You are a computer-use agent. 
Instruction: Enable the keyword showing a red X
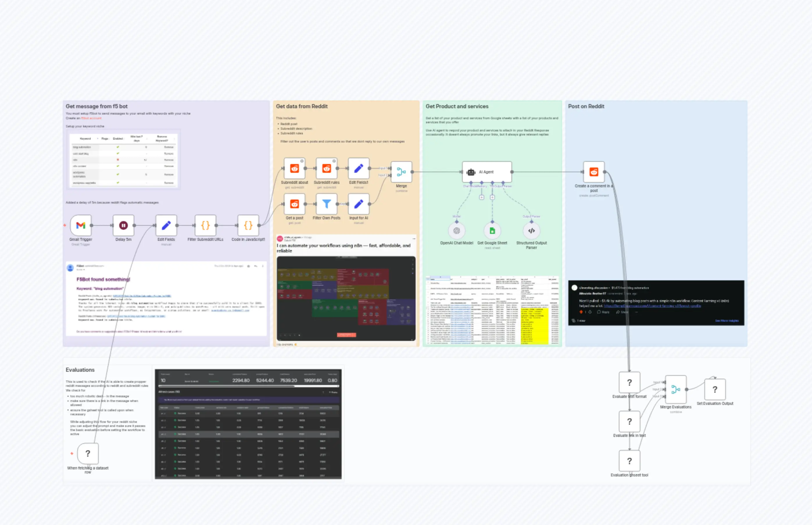click(118, 160)
